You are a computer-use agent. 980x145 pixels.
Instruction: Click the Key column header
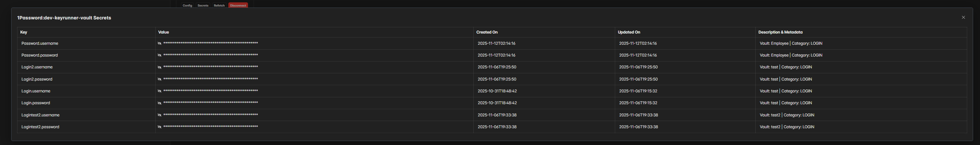tap(24, 32)
